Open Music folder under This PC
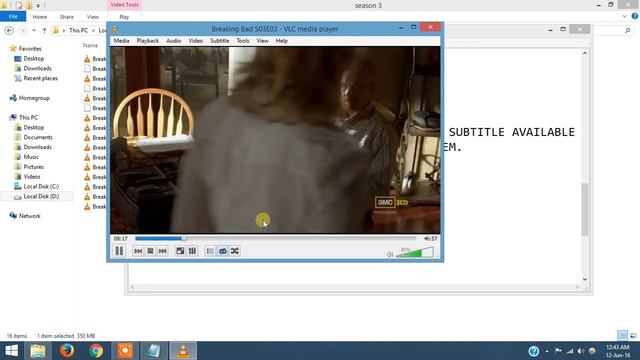640x360 pixels. 31,157
